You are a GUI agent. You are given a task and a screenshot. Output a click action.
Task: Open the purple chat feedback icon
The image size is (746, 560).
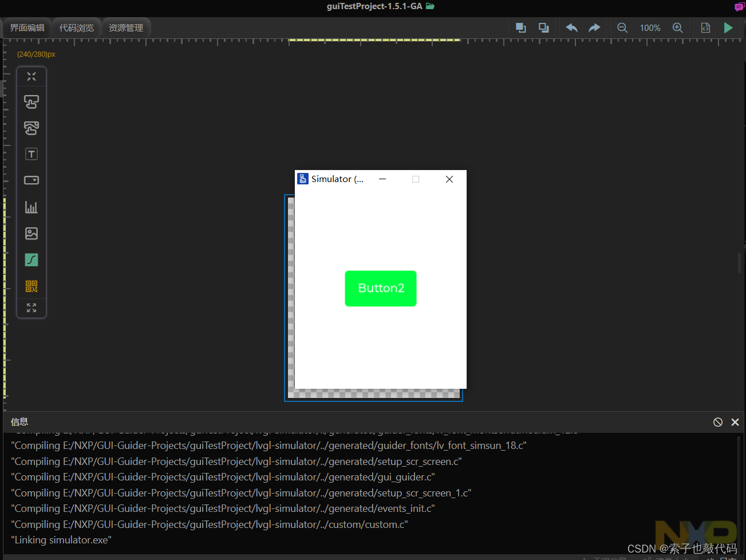740,7
